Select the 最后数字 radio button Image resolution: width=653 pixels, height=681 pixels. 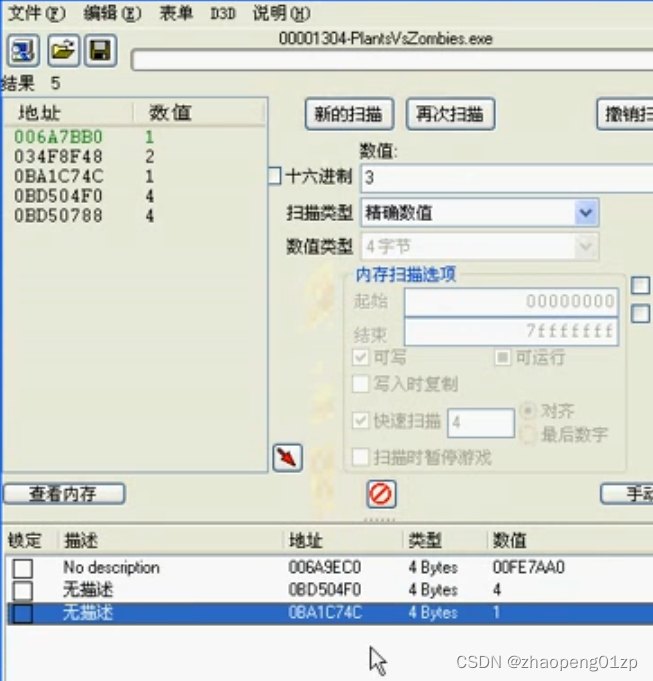click(528, 435)
